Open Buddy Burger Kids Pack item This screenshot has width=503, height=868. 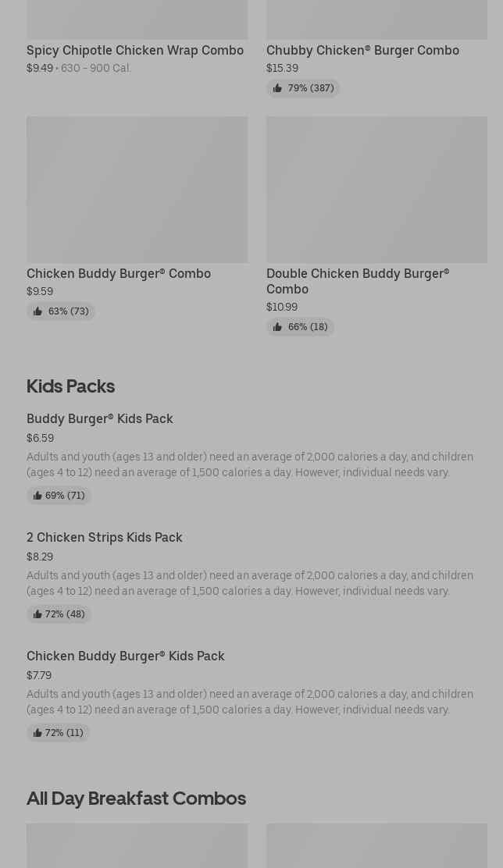(x=100, y=418)
